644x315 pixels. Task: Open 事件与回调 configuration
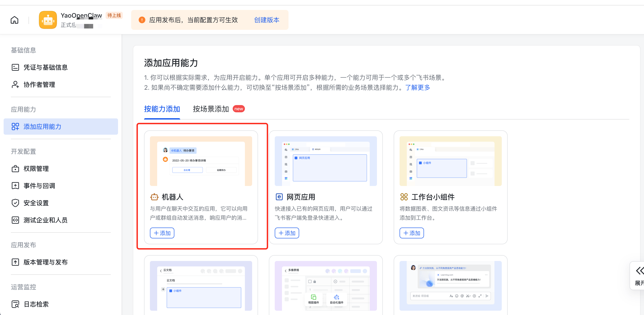pos(39,186)
